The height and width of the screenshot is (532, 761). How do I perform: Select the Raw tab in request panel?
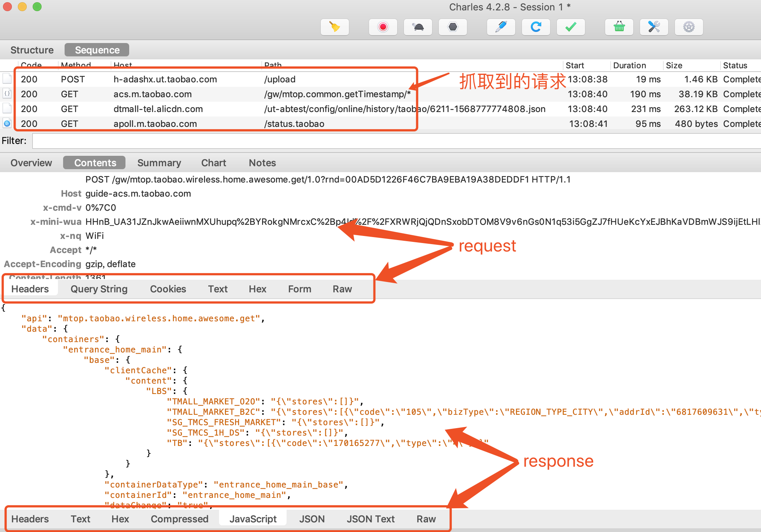[x=342, y=289]
